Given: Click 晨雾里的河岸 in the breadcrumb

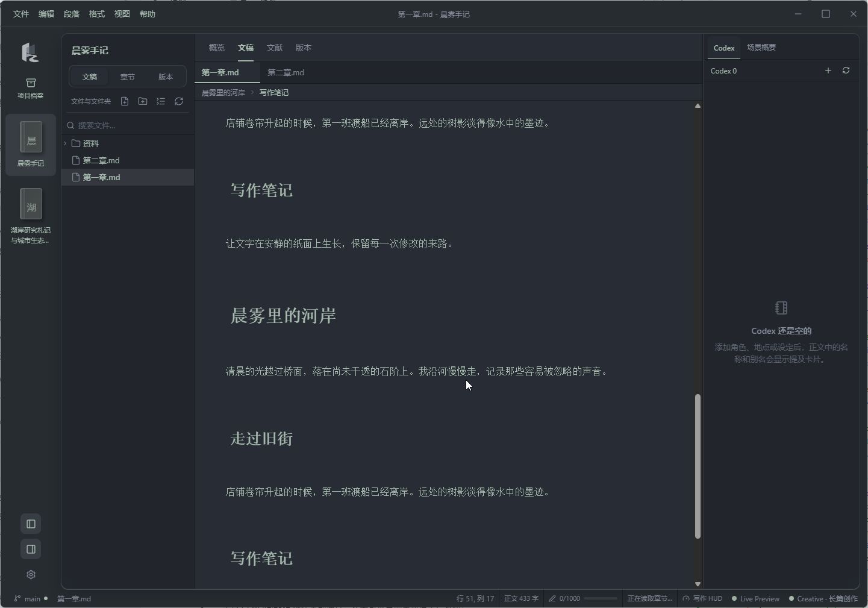Looking at the screenshot, I should tap(223, 92).
